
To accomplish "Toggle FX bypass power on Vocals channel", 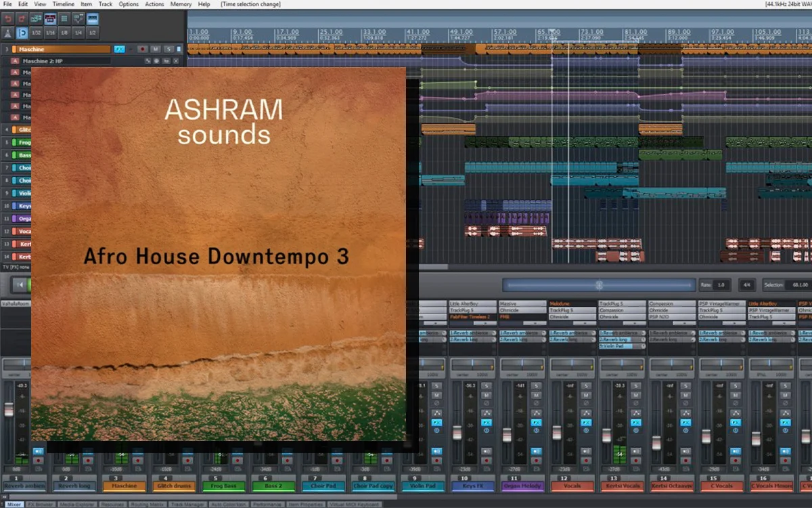I will [586, 430].
